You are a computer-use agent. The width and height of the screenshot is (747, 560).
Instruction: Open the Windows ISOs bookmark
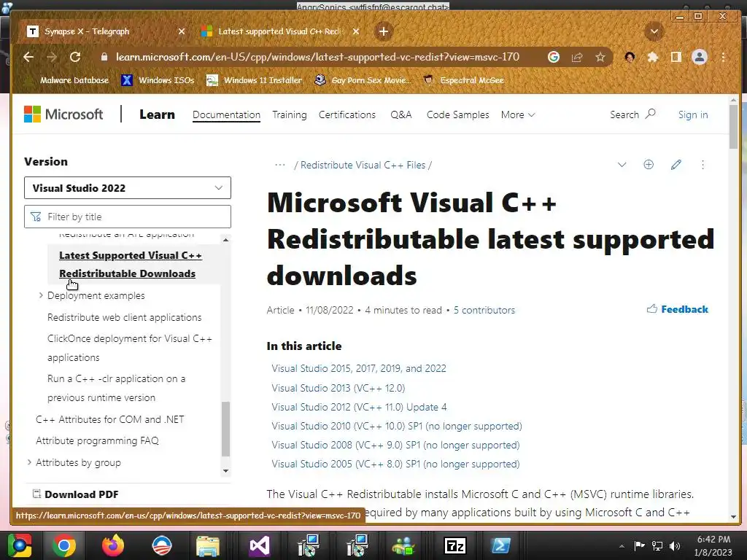tap(158, 80)
